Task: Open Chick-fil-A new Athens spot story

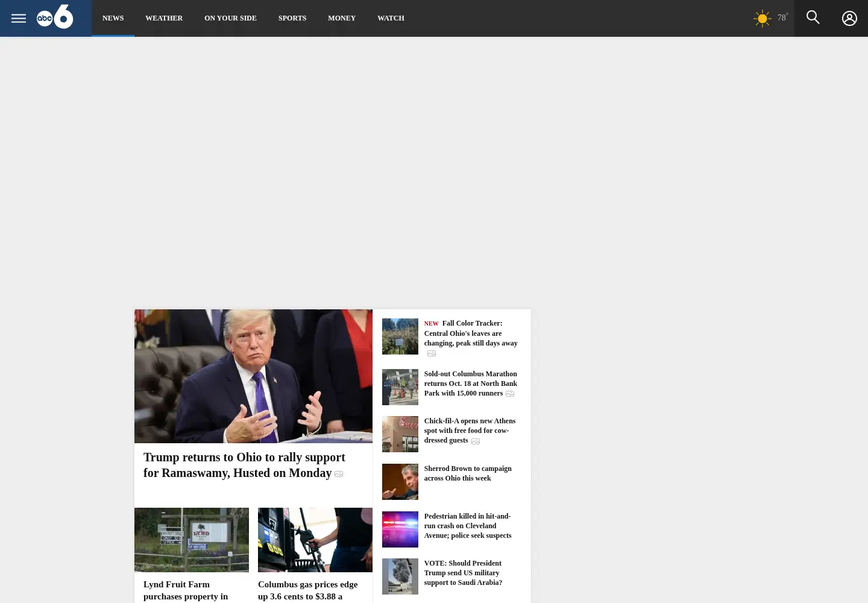Action: tap(470, 431)
